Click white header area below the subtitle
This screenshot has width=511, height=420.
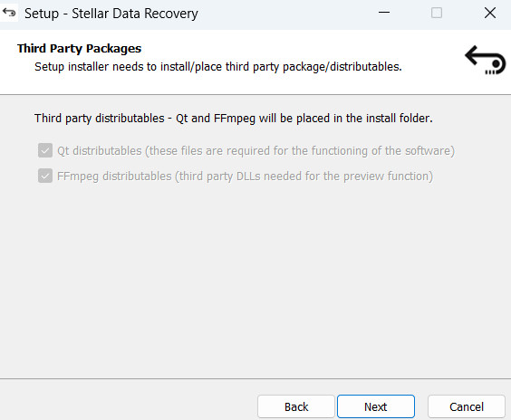[228, 85]
